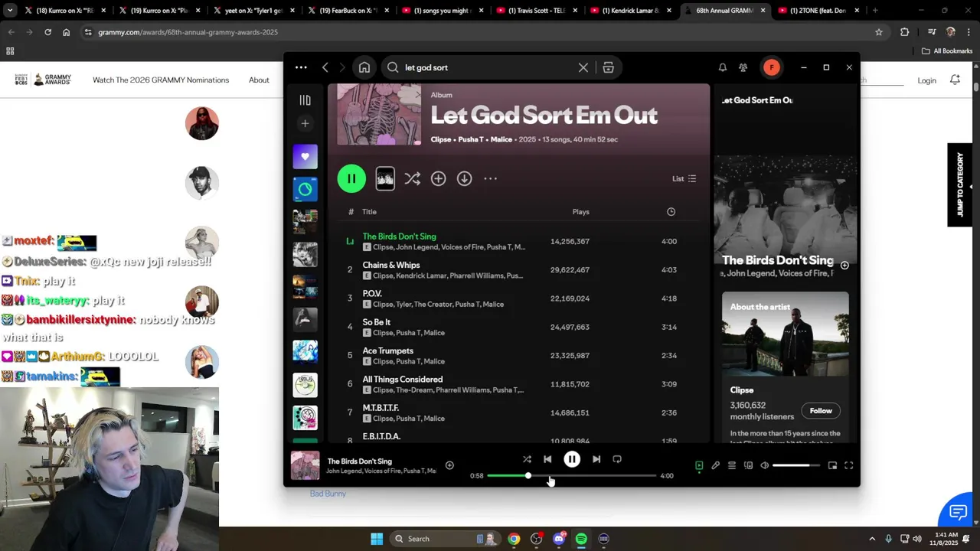
Task: Open the Spotify profile avatar
Action: click(772, 67)
